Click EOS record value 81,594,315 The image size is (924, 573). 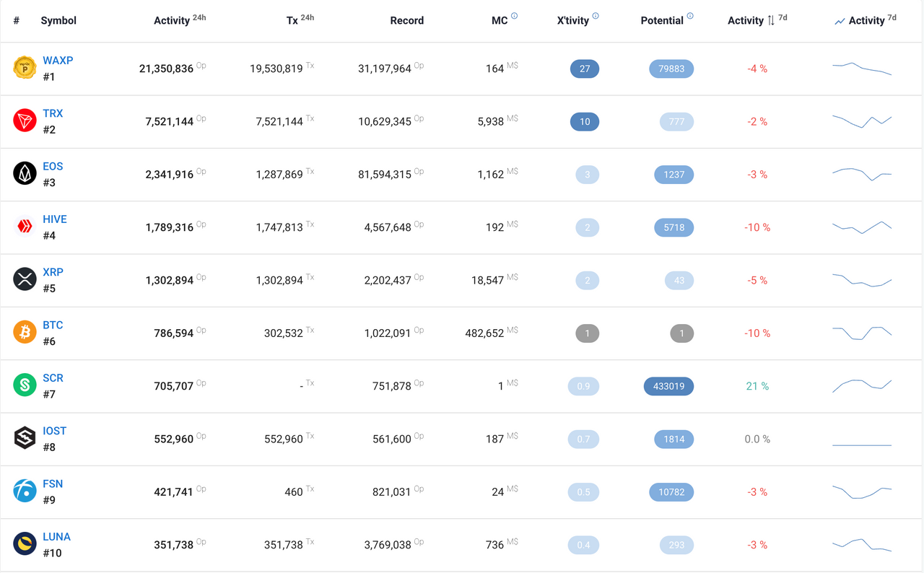click(385, 175)
